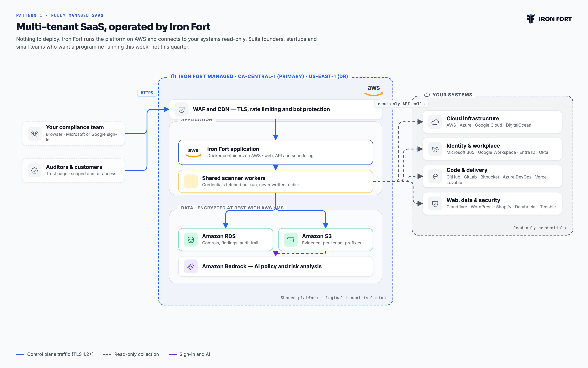Click the dashed Read-only collection legend line
Image resolution: width=588 pixels, height=368 pixels.
pyautogui.click(x=107, y=354)
